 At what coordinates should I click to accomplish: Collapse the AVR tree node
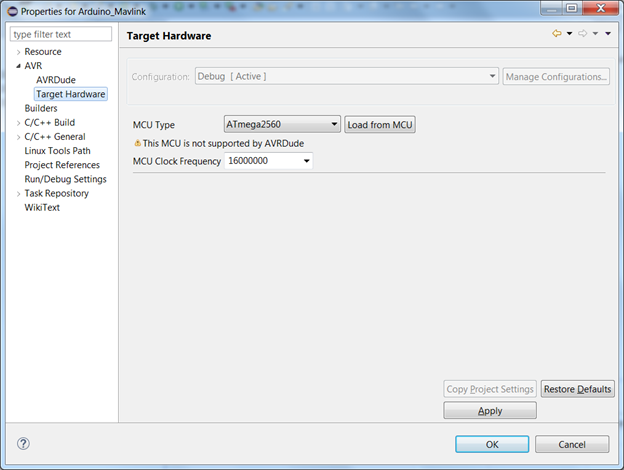click(18, 66)
